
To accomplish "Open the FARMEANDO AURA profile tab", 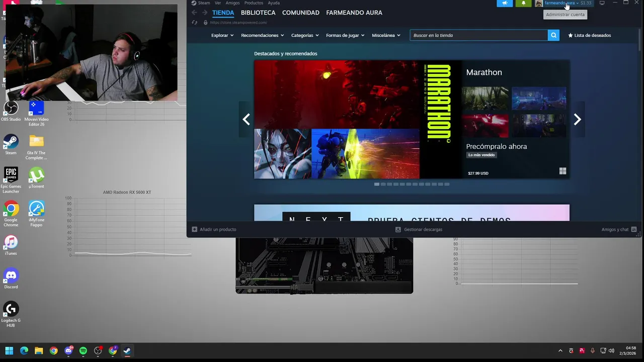I will pyautogui.click(x=354, y=13).
